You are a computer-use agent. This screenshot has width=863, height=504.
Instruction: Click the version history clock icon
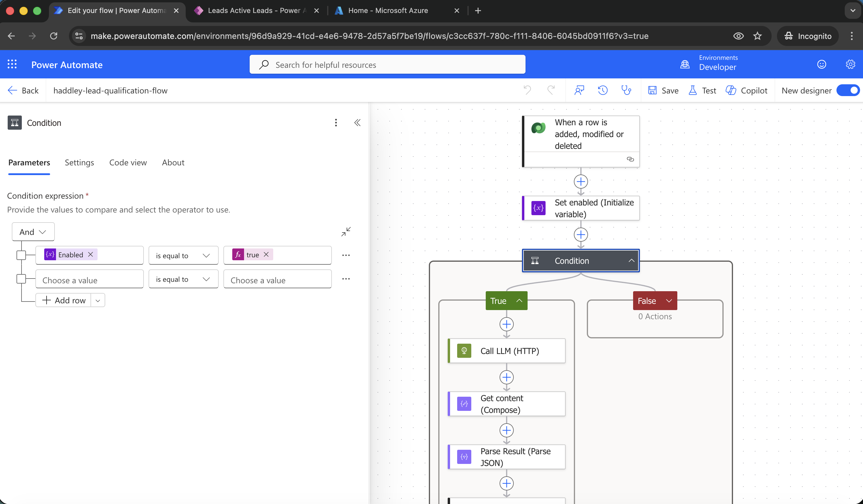coord(603,90)
